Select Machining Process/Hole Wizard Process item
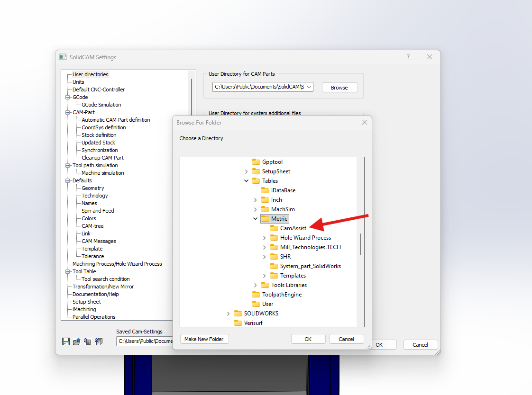This screenshot has width=532, height=395. [117, 264]
